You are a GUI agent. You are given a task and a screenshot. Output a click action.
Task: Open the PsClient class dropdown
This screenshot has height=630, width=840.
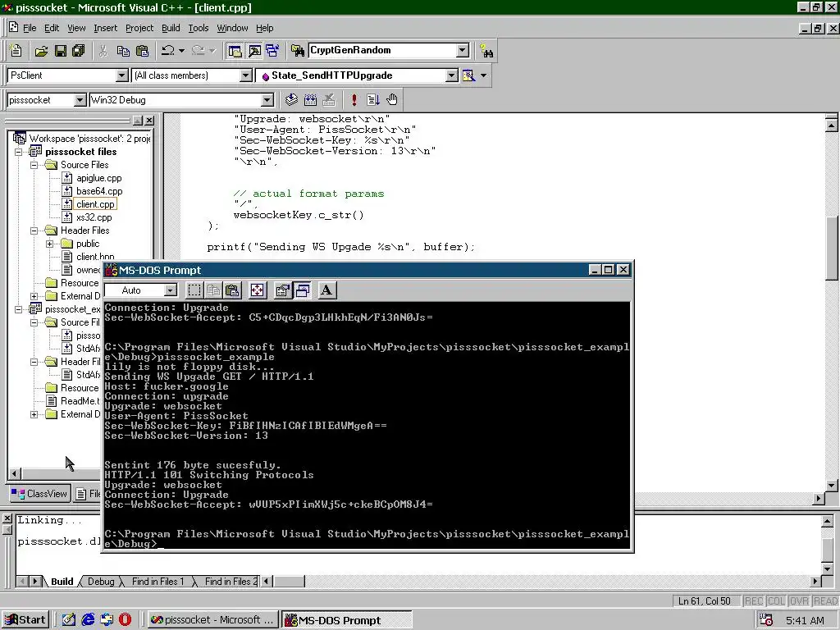coord(122,75)
